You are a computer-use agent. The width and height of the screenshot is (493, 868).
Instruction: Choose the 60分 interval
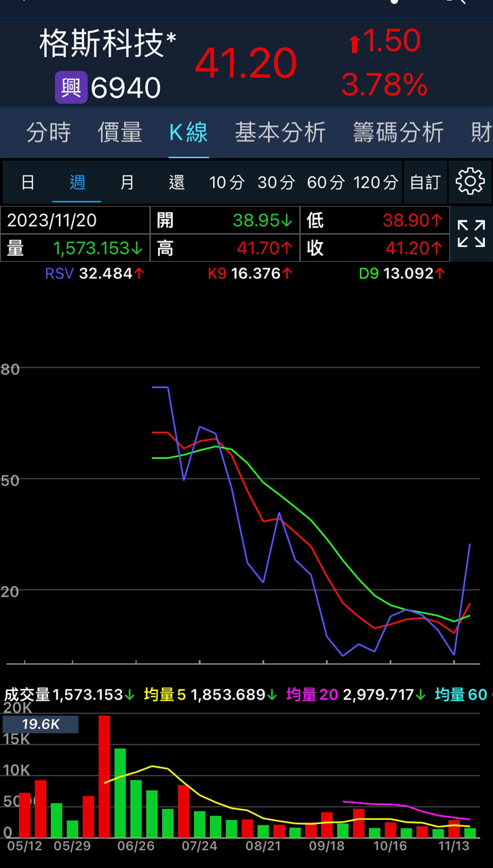[326, 182]
